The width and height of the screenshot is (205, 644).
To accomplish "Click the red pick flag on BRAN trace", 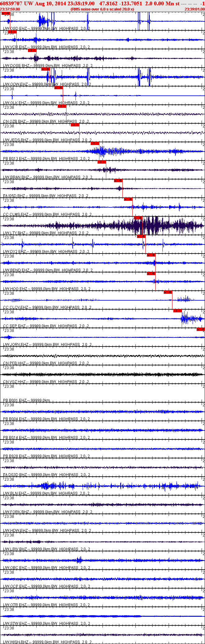I will [x=102, y=162].
